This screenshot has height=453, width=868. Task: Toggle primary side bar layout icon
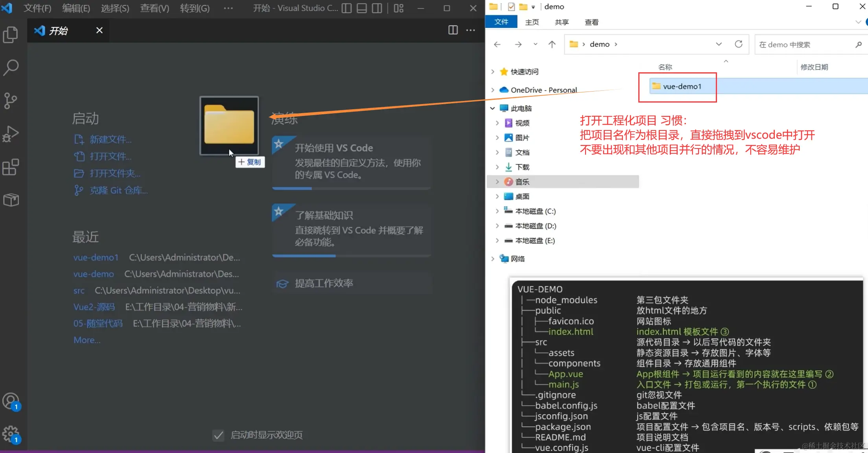point(346,8)
